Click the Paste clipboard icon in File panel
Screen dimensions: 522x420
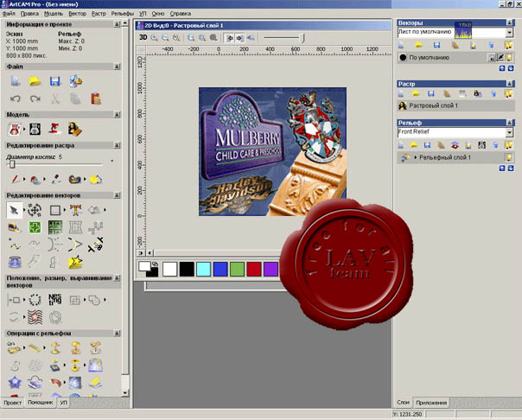(x=96, y=99)
